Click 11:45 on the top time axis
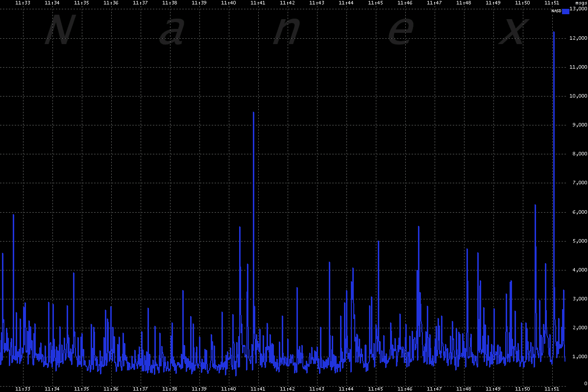Image resolution: width=588 pixels, height=392 pixels. pos(375,3)
